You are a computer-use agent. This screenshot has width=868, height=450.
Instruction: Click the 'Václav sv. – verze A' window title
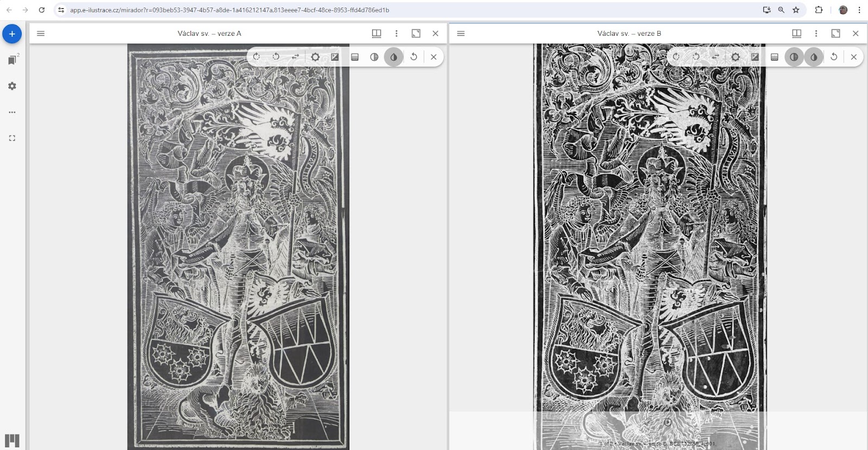point(209,33)
